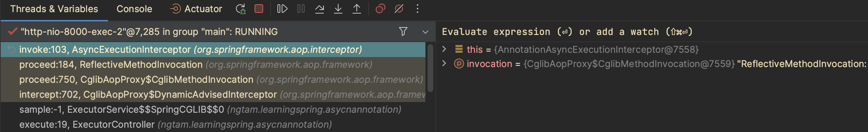Screen dimensions: 868x132
Task: Open View Breakpoints dialog
Action: [380, 9]
